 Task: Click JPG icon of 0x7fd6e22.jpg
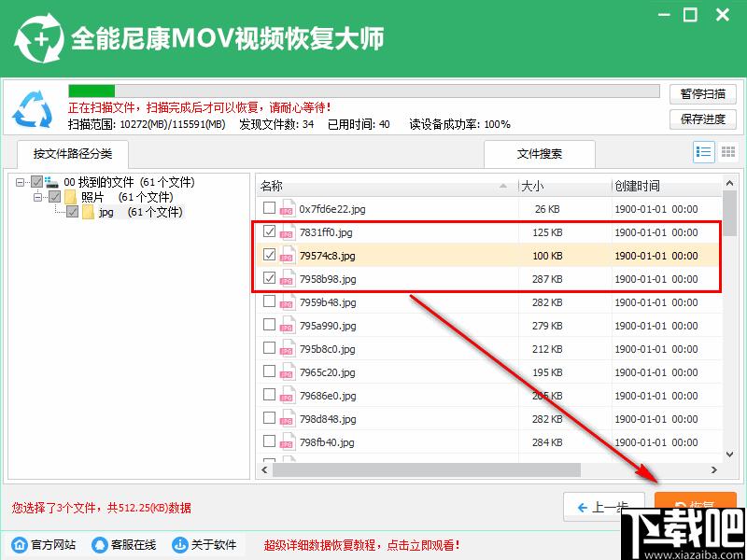[x=287, y=209]
